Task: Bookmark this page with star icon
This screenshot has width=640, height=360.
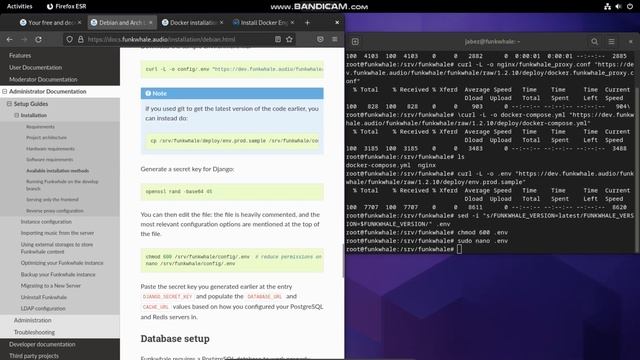Action: point(289,40)
